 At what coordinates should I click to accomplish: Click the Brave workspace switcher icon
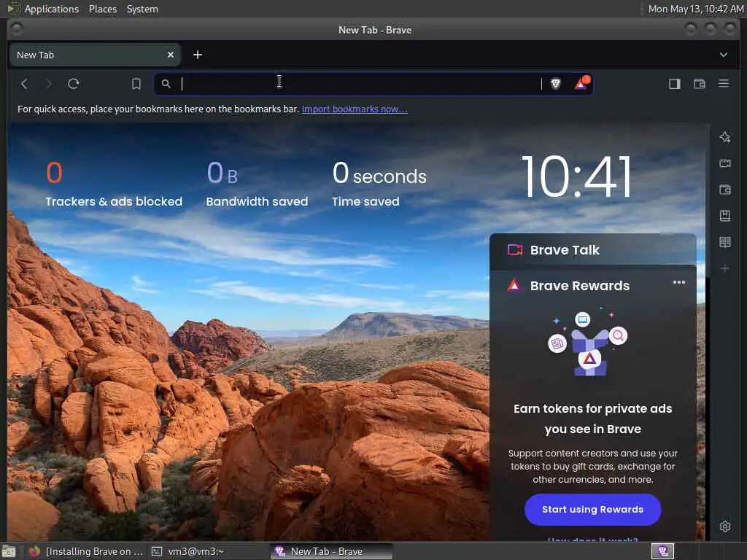pyautogui.click(x=662, y=551)
